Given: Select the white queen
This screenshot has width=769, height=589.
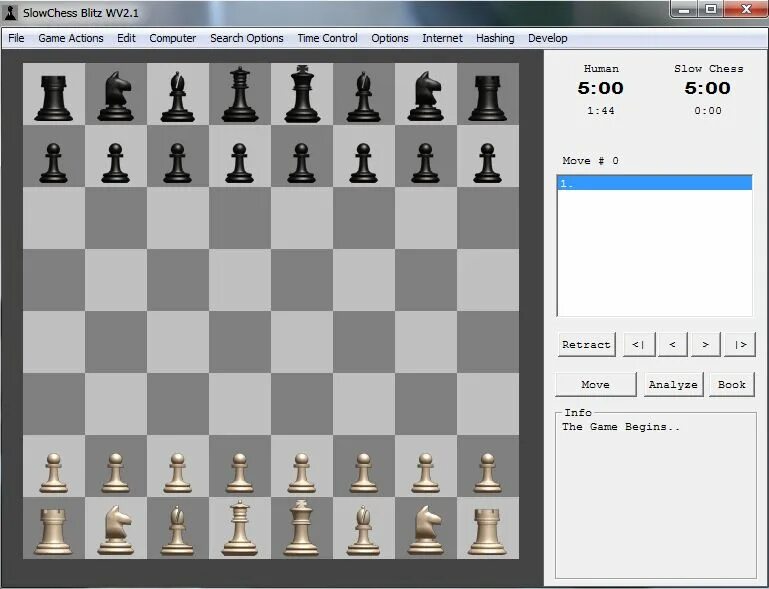Looking at the screenshot, I should point(240,528).
